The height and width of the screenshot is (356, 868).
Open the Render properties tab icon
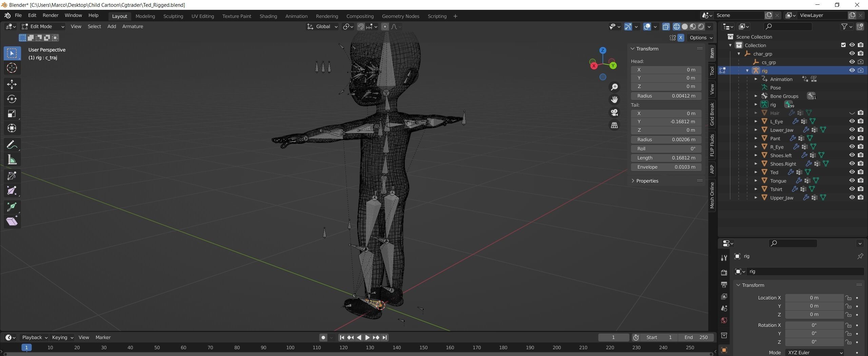coord(724,272)
